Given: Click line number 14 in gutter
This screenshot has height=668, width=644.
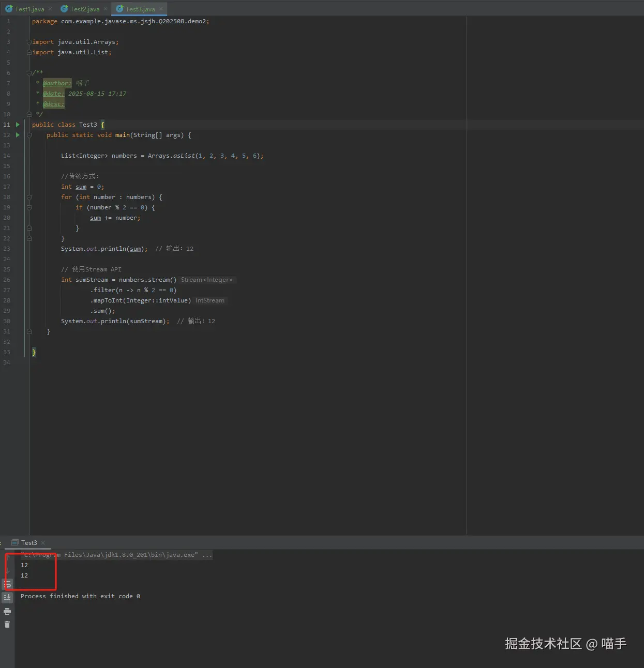Looking at the screenshot, I should point(7,156).
